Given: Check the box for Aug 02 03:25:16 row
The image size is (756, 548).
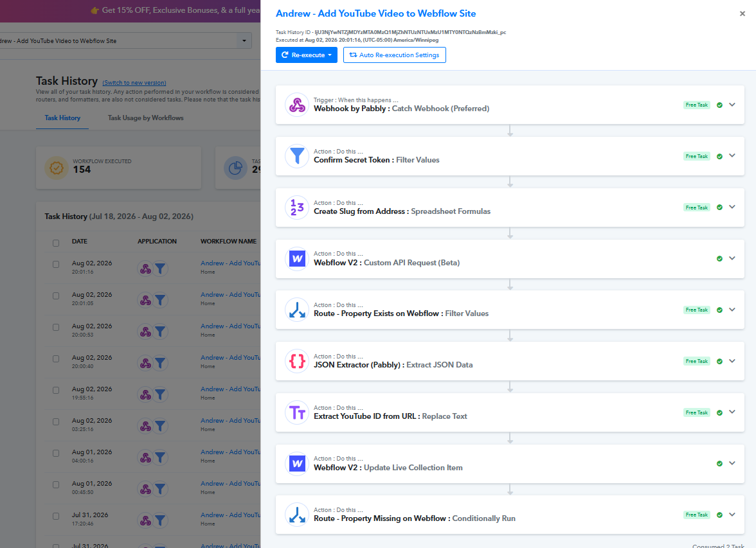Looking at the screenshot, I should [x=56, y=421].
